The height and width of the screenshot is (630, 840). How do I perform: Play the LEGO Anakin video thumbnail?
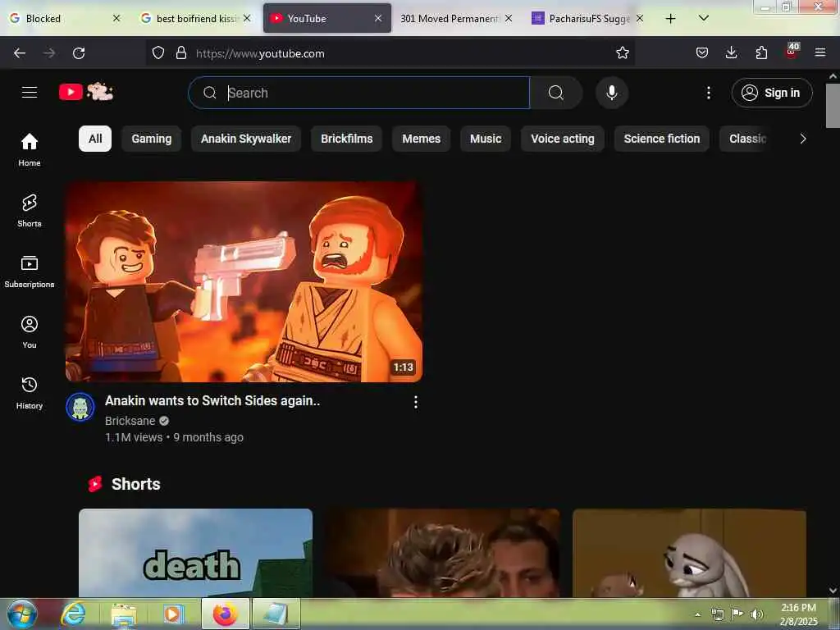244,282
